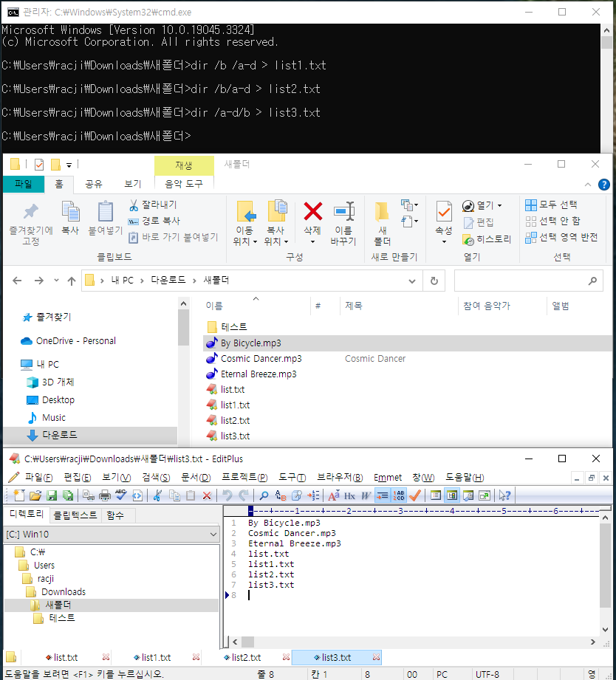Open the 열기 dropdown arrow in ribbon
The image size is (616, 680).
(x=500, y=205)
